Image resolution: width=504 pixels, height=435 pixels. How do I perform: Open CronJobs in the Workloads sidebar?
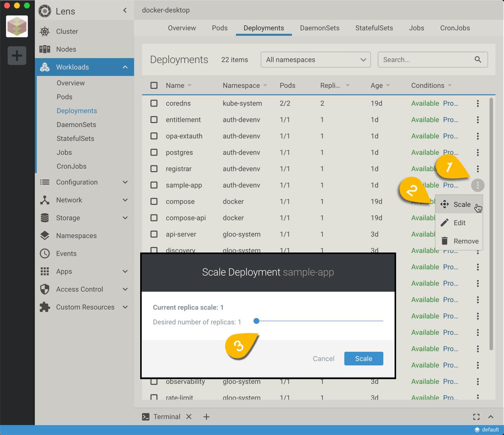tap(72, 166)
